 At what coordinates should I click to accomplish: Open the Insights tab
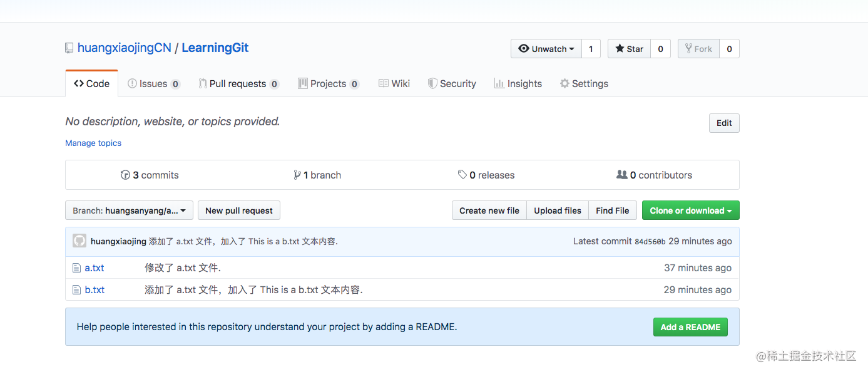(x=518, y=83)
